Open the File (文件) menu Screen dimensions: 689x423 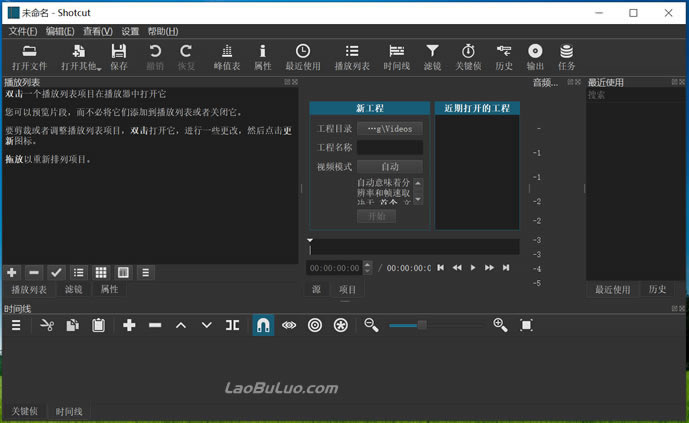(x=23, y=31)
